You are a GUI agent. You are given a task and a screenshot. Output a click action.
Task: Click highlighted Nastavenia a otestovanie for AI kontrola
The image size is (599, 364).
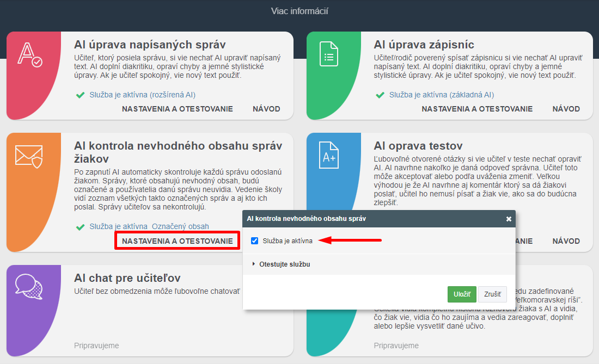coord(177,240)
